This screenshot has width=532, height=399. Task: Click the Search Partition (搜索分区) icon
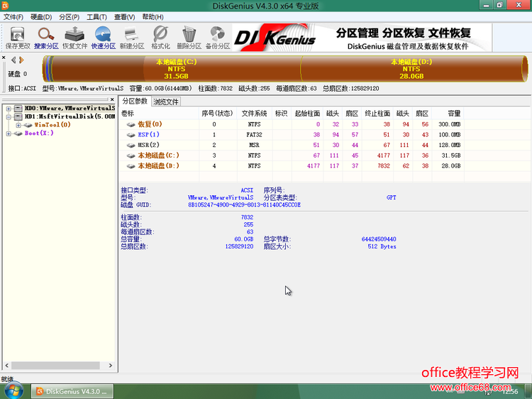[x=46, y=38]
